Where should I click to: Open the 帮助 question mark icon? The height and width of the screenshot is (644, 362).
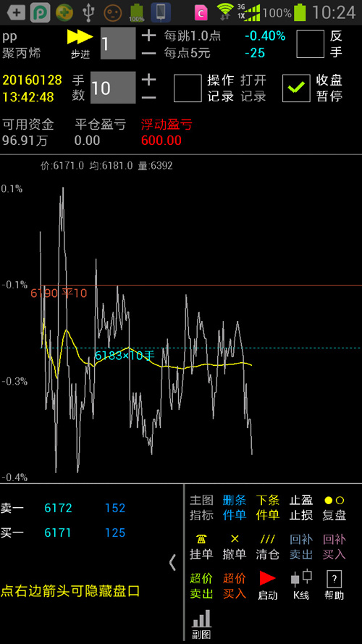coord(334,579)
